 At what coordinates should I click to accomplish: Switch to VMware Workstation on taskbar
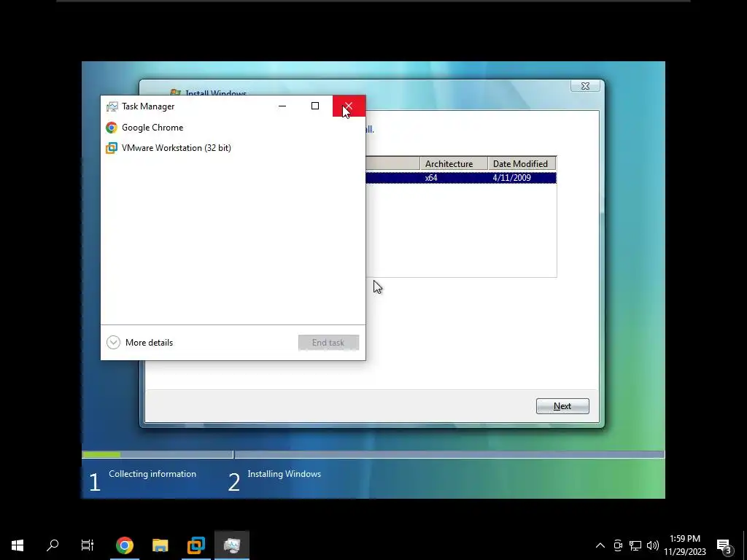tap(196, 545)
